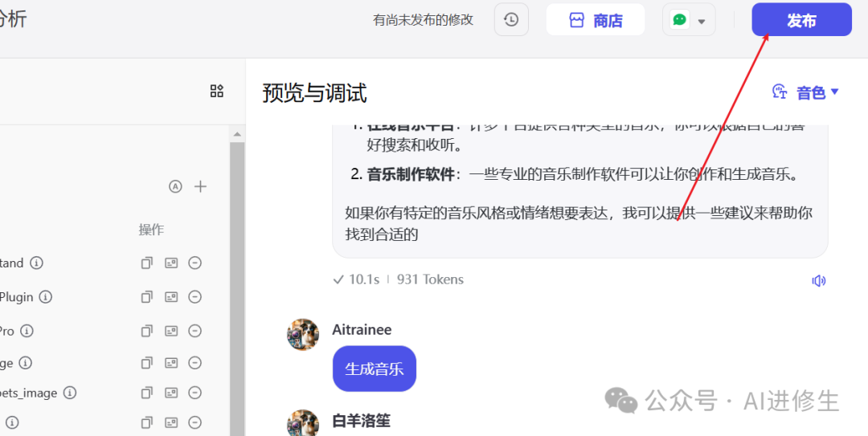Open the 商店 store button

pos(596,20)
